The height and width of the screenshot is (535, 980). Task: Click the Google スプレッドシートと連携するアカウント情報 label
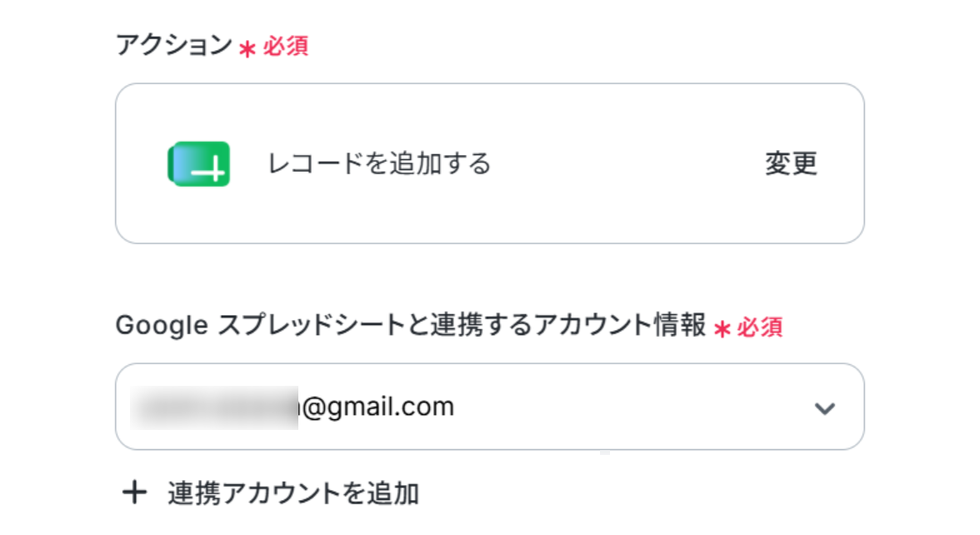[x=411, y=325]
